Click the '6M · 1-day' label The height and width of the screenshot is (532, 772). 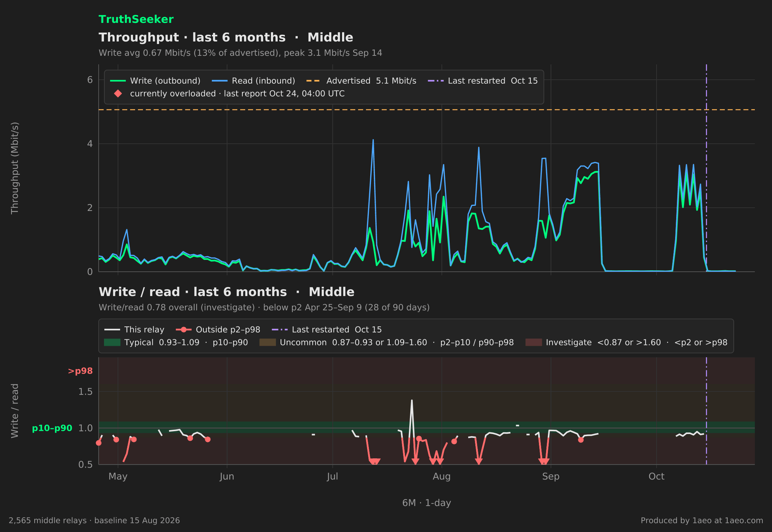pos(427,503)
